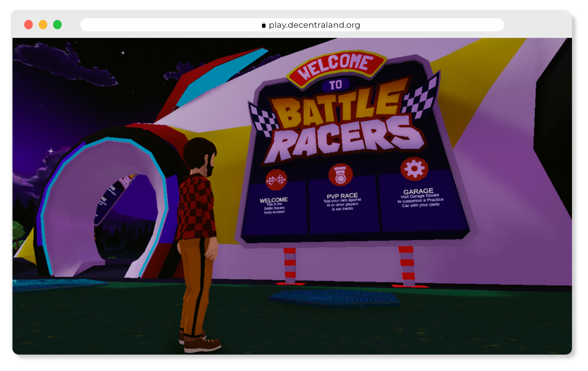The image size is (588, 371).
Task: Click the lock icon in the address bar
Action: tap(264, 25)
